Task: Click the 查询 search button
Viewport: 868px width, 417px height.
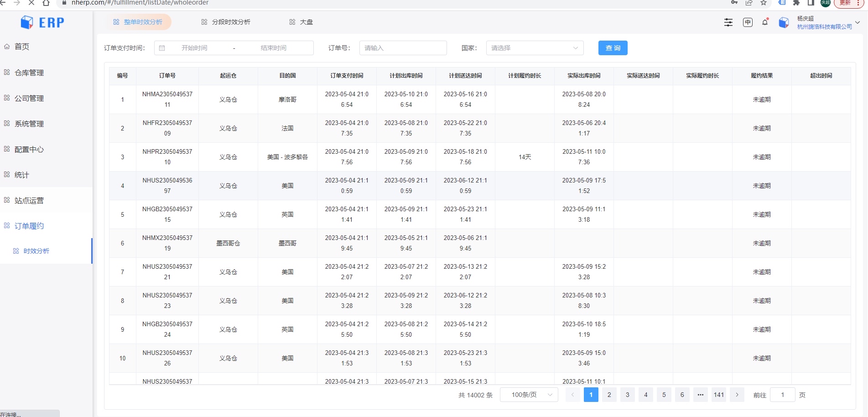Action: click(x=613, y=48)
